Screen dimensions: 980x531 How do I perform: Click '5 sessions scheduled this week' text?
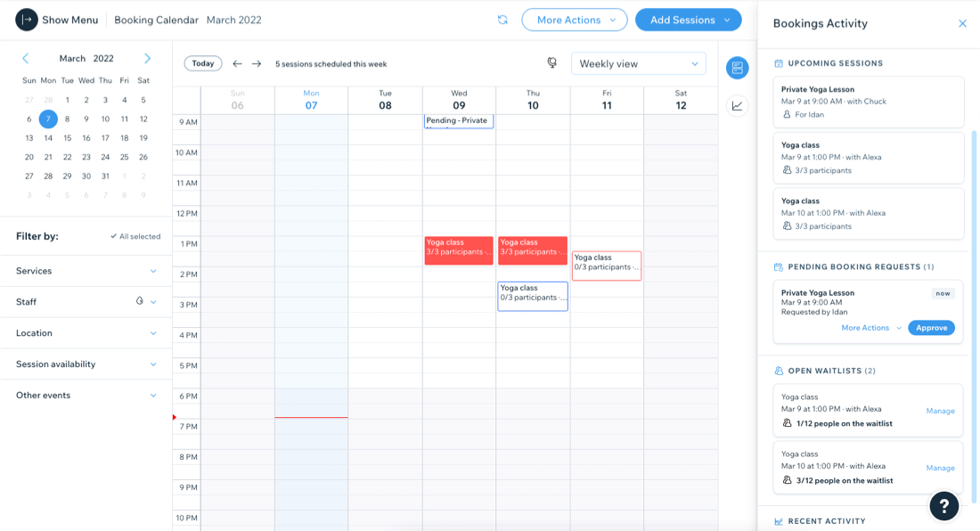(x=331, y=64)
